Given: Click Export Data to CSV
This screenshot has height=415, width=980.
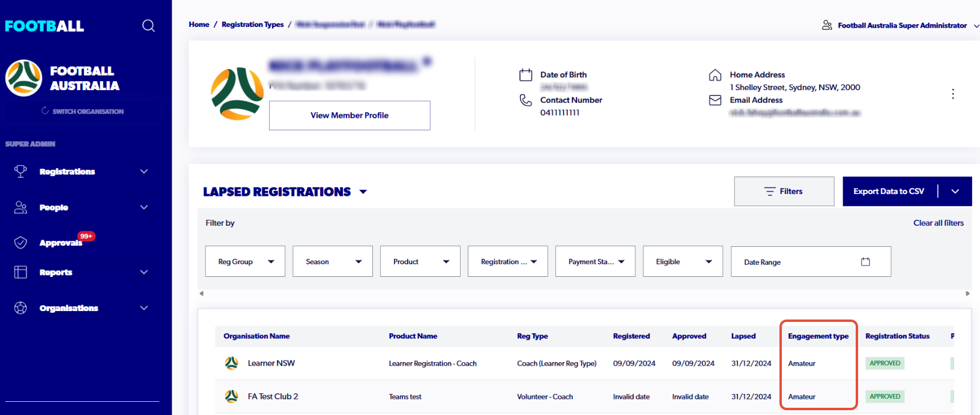Looking at the screenshot, I should point(889,192).
